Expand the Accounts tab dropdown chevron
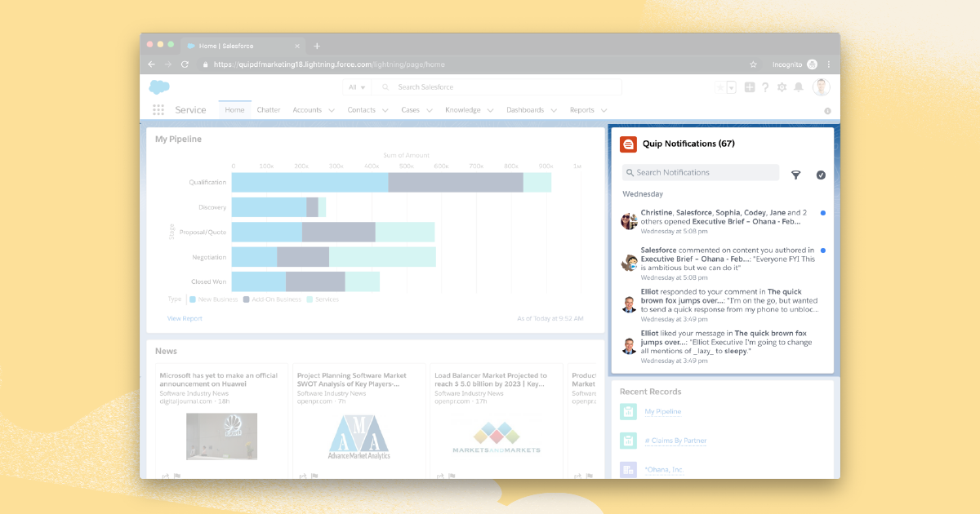This screenshot has height=514, width=980. [332, 110]
